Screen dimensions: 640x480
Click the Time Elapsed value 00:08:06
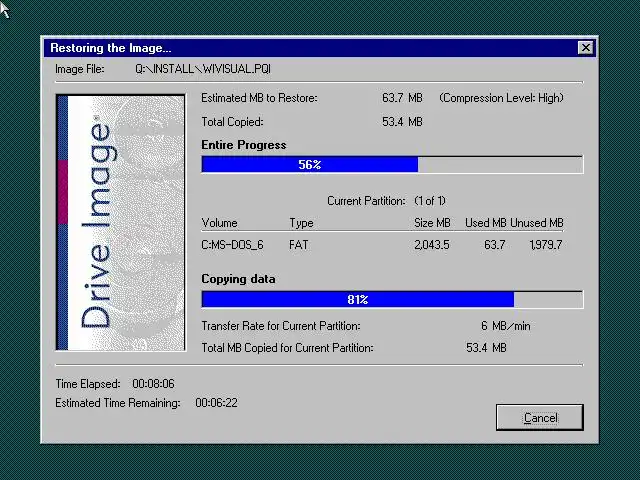point(153,384)
